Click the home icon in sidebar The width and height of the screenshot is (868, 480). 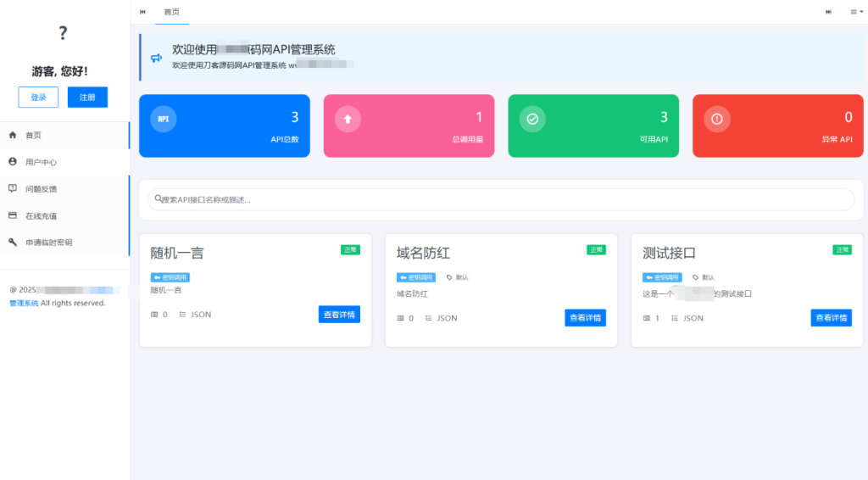coord(13,135)
